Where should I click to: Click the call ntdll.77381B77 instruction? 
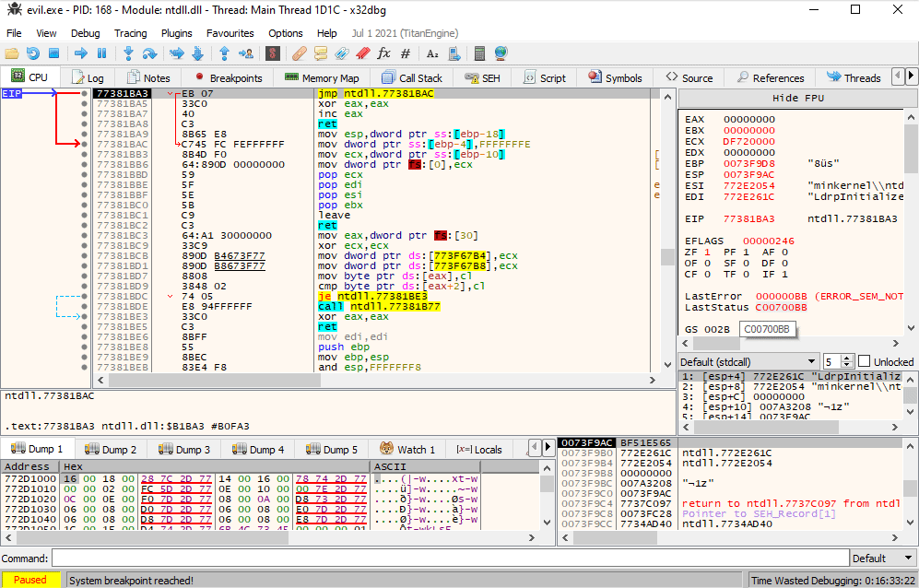pos(379,306)
